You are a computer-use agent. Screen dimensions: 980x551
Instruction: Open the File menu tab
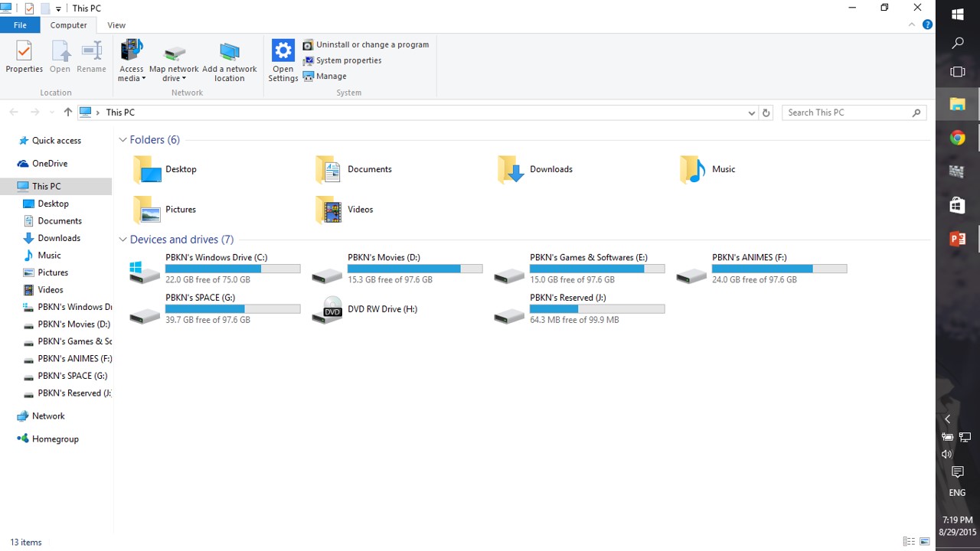click(x=20, y=25)
